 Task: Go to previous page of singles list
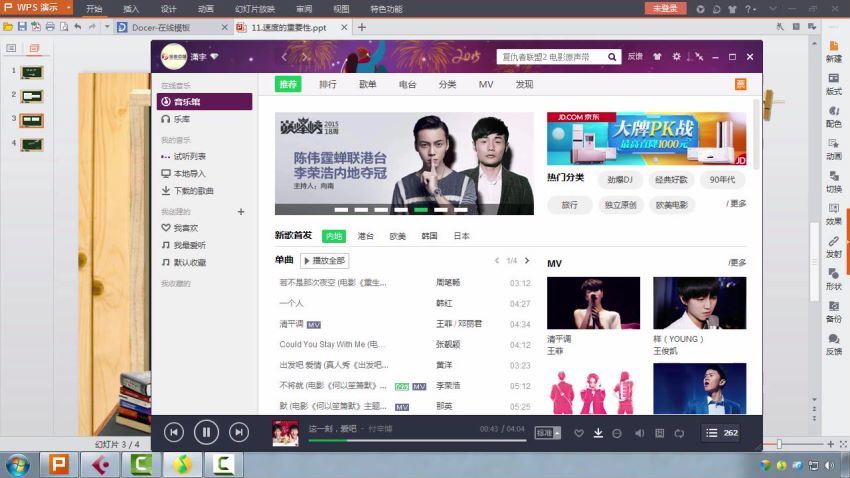pos(497,261)
